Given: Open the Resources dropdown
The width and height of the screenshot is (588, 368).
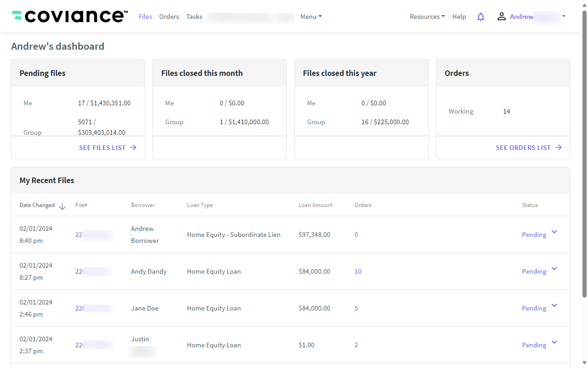Looking at the screenshot, I should [x=427, y=17].
